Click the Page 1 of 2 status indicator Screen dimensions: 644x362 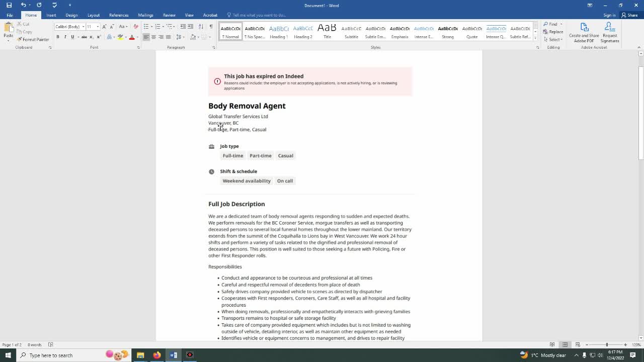click(x=12, y=345)
